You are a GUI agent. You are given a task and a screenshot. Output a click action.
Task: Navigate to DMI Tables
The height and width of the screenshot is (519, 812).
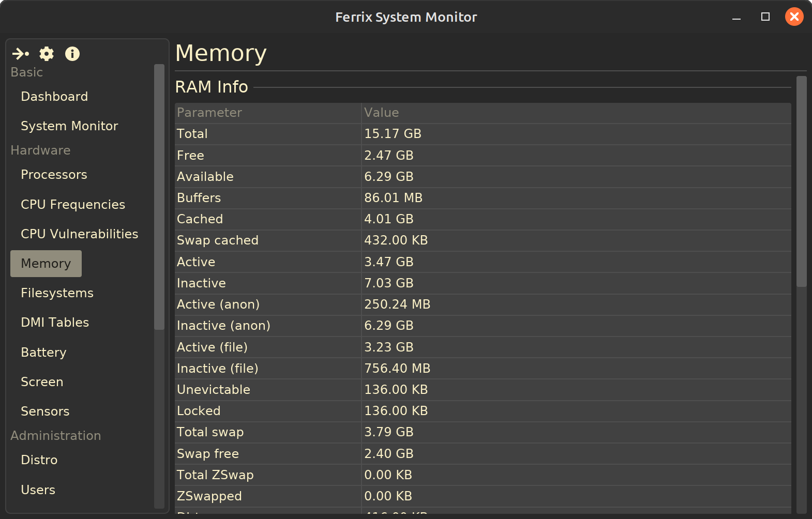[55, 323]
